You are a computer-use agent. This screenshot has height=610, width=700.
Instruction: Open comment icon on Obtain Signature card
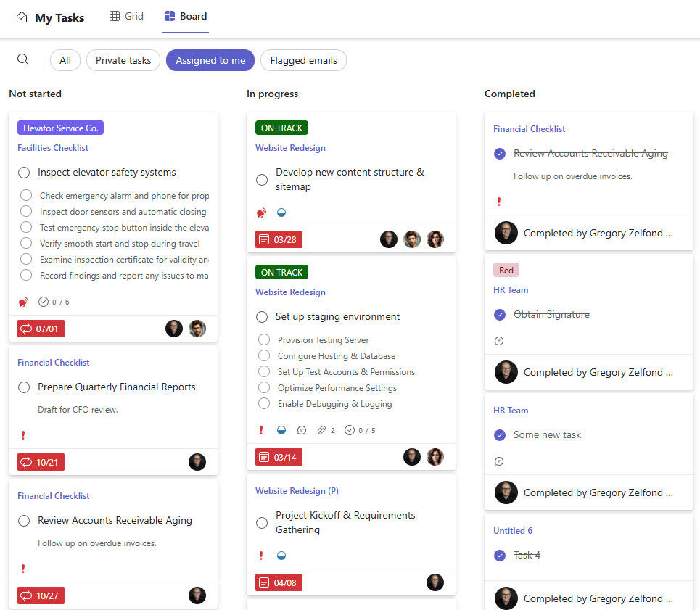pyautogui.click(x=500, y=341)
